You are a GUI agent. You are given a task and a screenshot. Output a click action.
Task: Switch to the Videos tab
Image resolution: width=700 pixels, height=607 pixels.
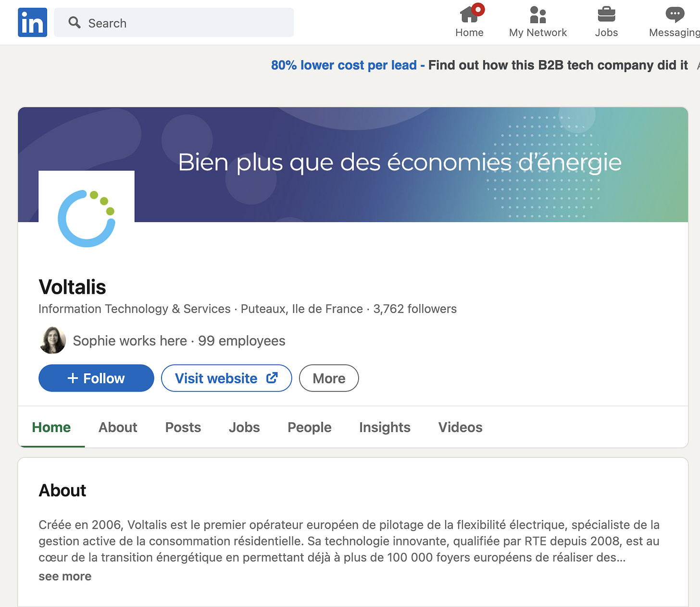pyautogui.click(x=460, y=427)
